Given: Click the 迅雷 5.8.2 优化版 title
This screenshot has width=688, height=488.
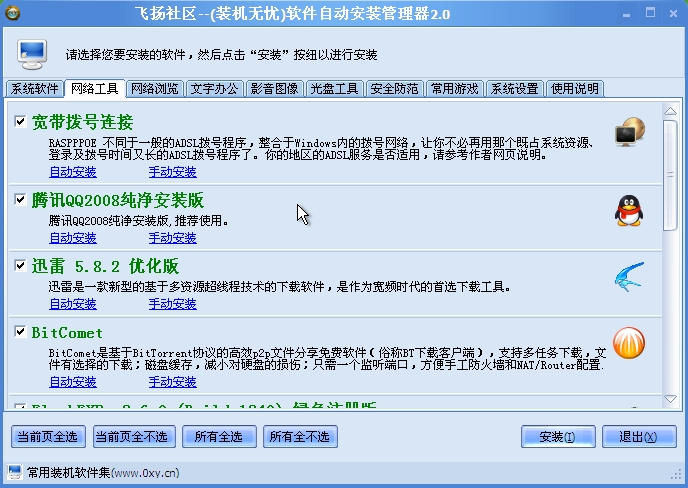Looking at the screenshot, I should coord(105,266).
